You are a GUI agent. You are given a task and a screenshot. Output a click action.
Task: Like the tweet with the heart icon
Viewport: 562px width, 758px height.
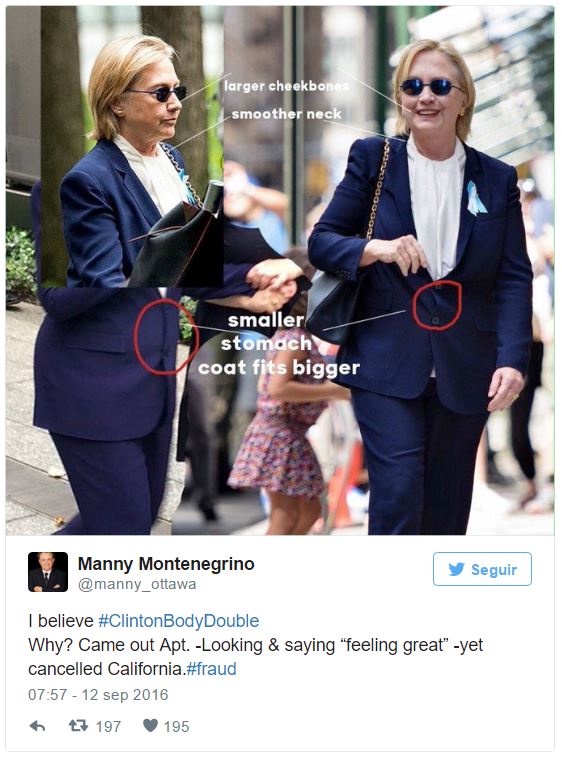151,725
